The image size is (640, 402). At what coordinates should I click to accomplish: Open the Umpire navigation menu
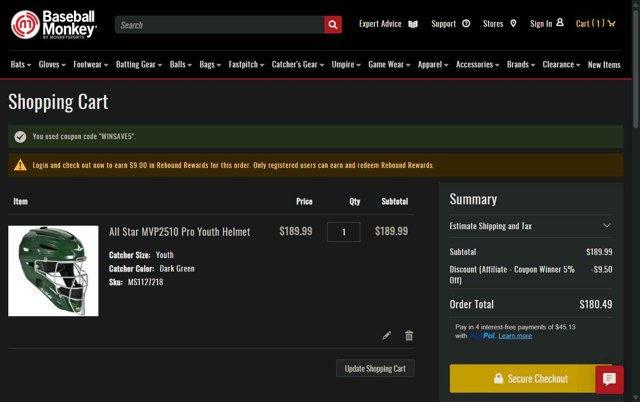tap(346, 64)
